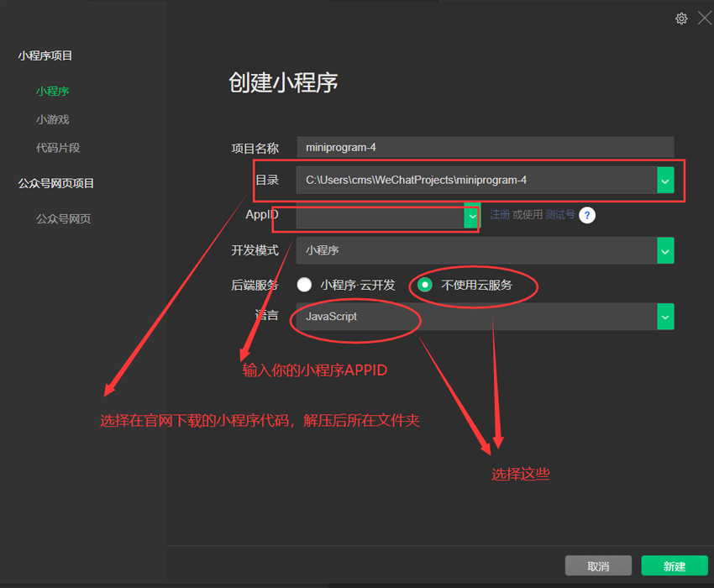Click the 注册 link
This screenshot has width=714, height=588.
[x=500, y=215]
